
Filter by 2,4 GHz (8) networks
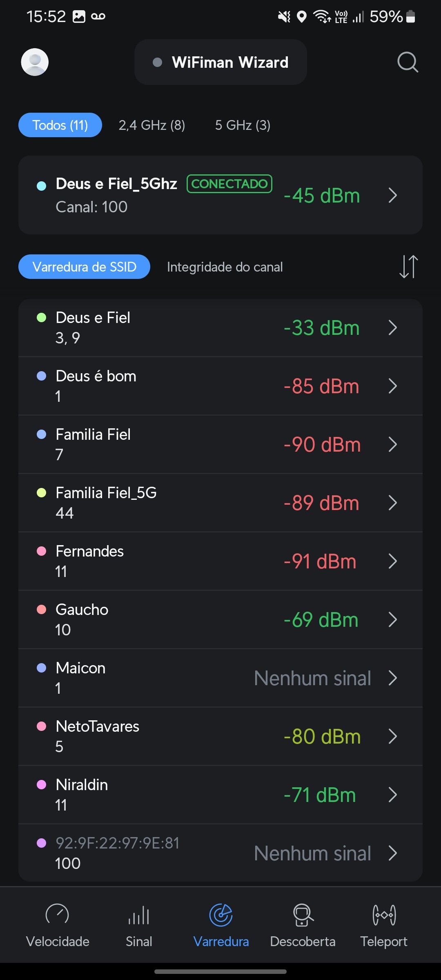[x=151, y=125]
